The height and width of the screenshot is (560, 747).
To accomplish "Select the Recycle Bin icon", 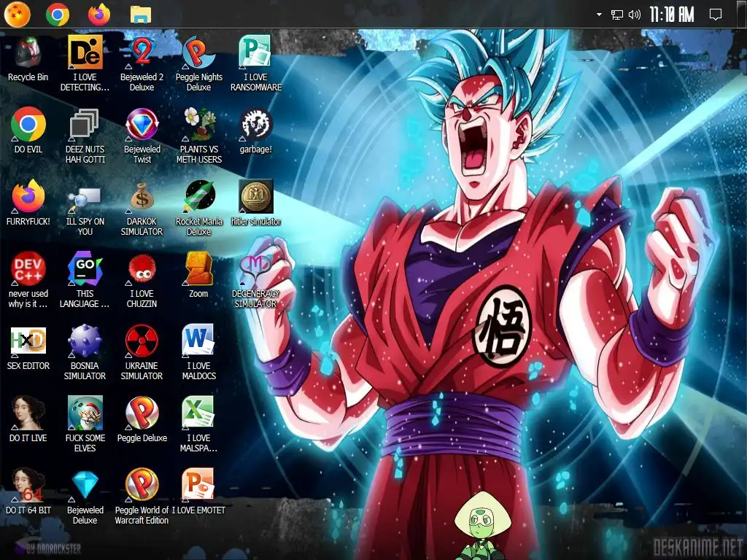I will tap(28, 59).
